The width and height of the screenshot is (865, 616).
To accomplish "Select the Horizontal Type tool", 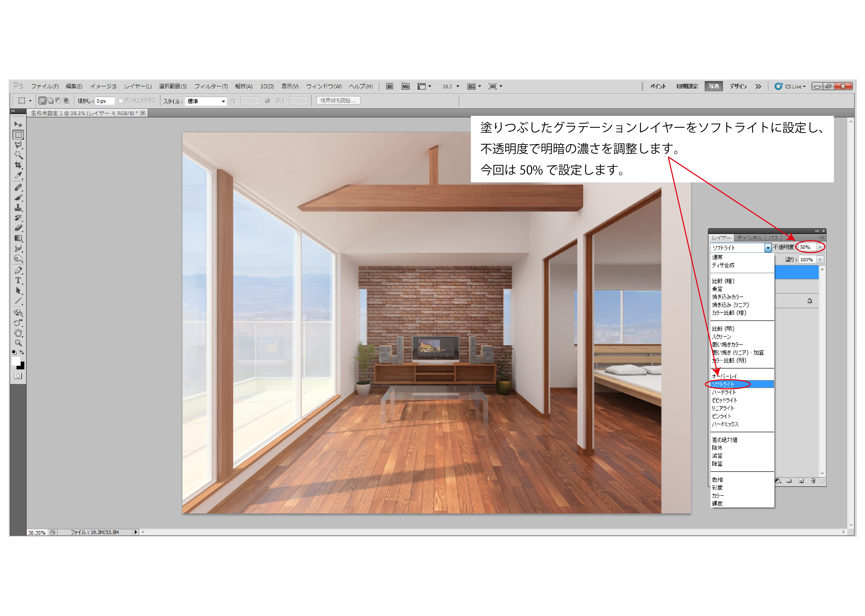I will pos(18,280).
